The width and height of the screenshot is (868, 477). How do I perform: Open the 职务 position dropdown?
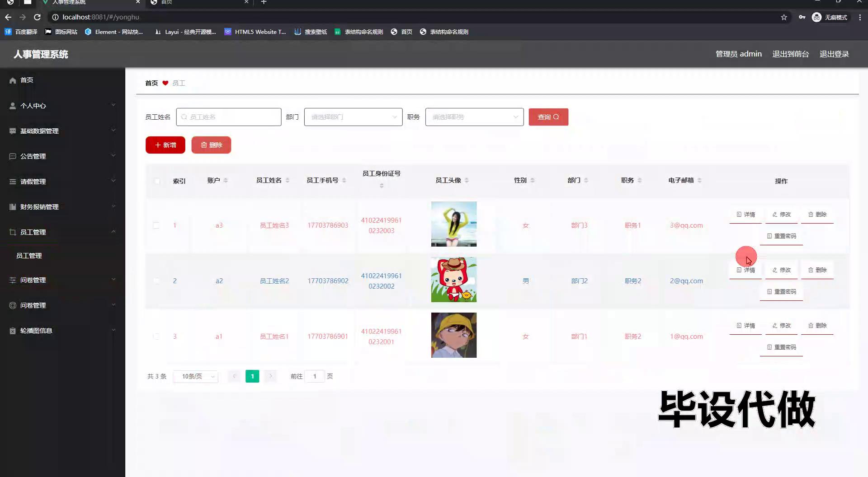pos(474,117)
